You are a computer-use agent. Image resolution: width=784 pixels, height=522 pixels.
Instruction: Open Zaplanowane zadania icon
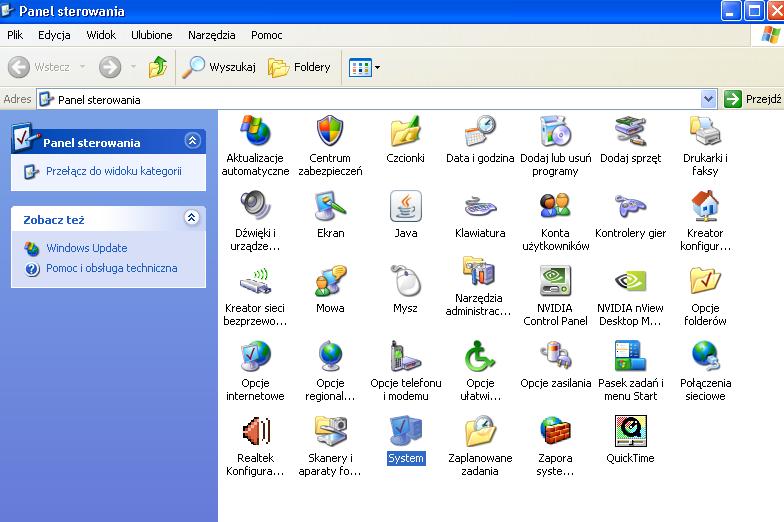point(480,431)
